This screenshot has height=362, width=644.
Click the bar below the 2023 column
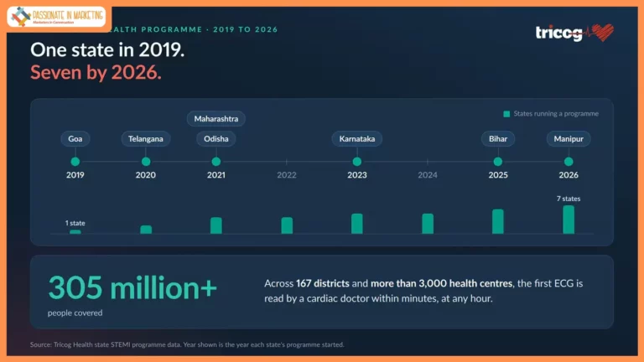(357, 224)
